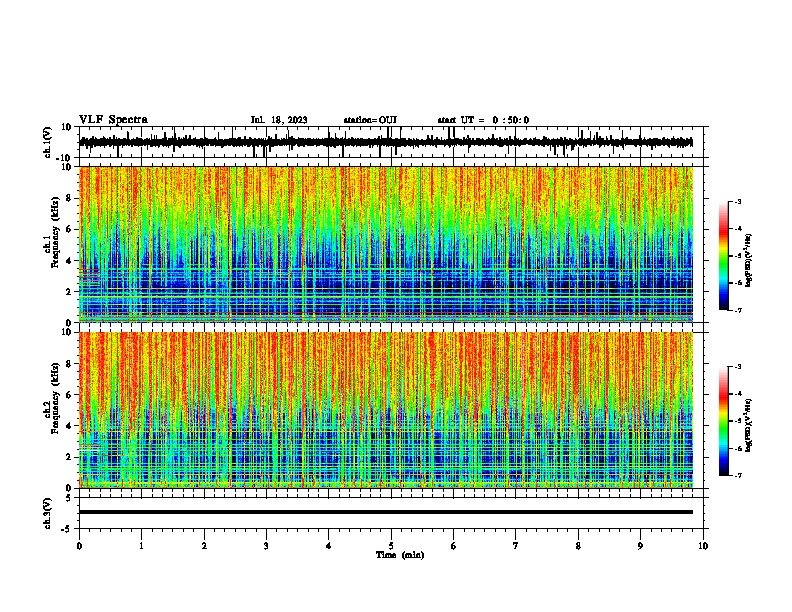Select the date text "Jul 18, 2023"
This screenshot has width=792, height=612.
(279, 120)
